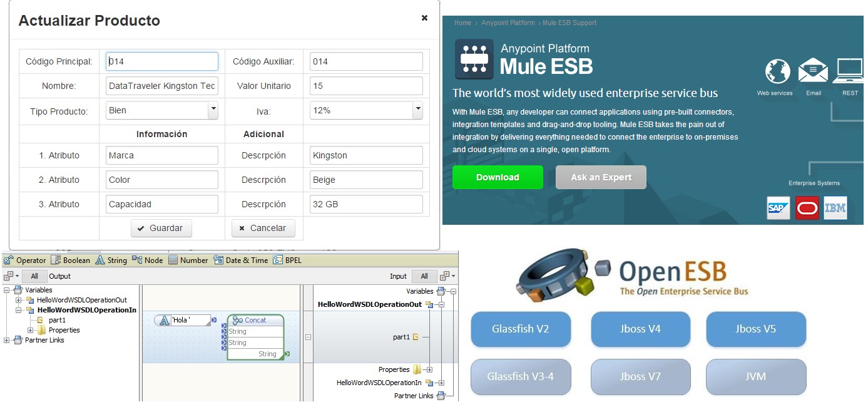Collapse the Variables node in Output tree
Image resolution: width=868 pixels, height=402 pixels.
(7, 290)
